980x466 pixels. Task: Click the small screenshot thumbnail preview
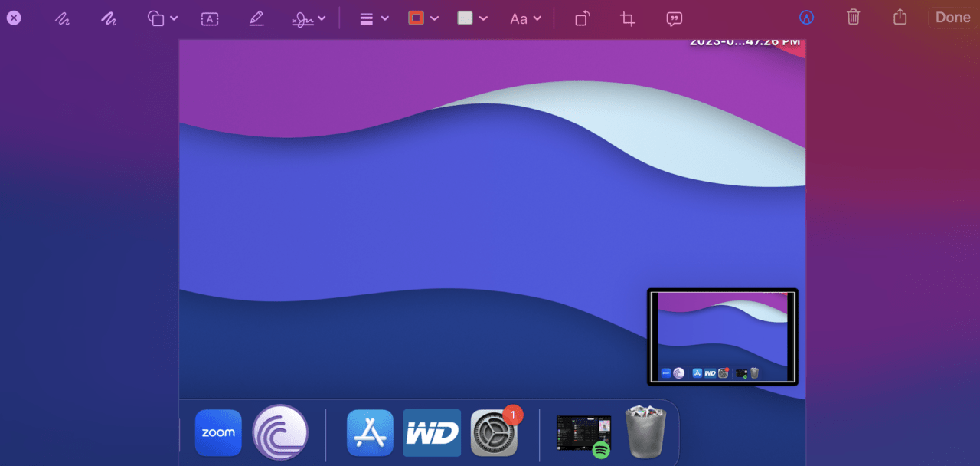(722, 336)
